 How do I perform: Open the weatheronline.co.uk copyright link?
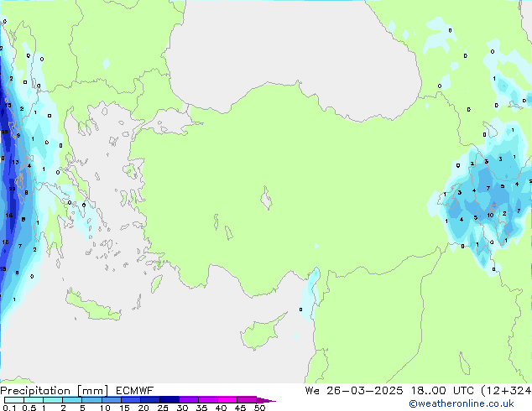click(462, 403)
